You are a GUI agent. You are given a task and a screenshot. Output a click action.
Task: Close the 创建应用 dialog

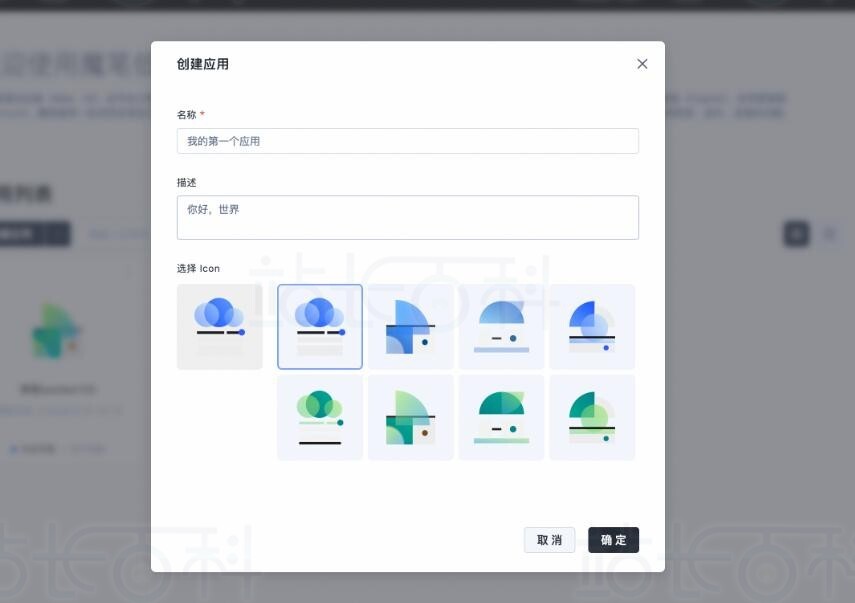point(641,63)
